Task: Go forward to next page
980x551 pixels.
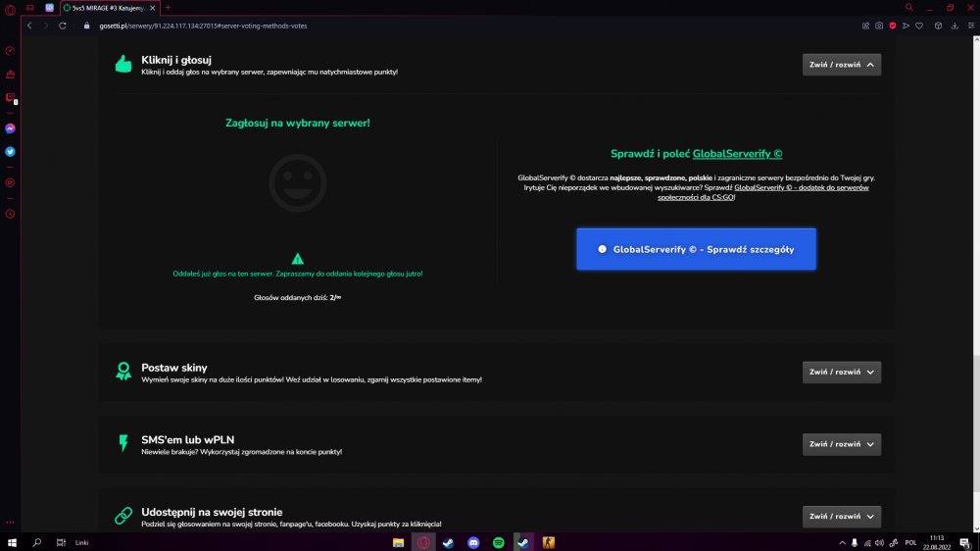Action: click(x=46, y=25)
